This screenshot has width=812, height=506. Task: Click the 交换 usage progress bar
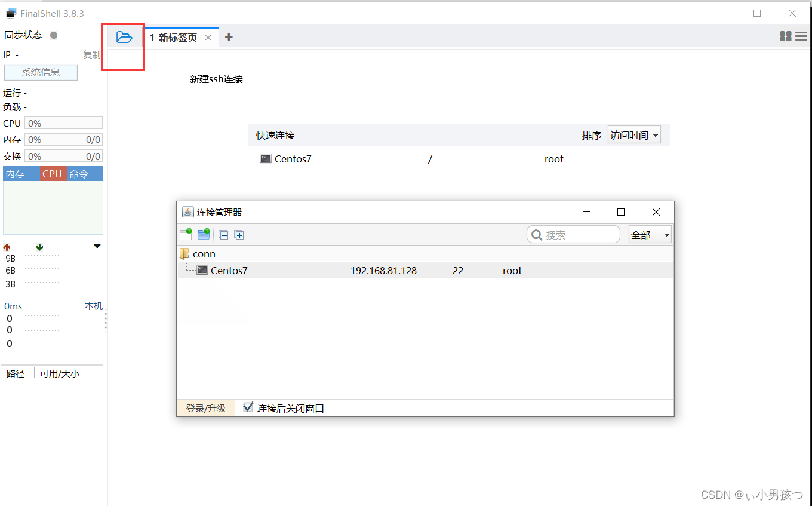[63, 156]
